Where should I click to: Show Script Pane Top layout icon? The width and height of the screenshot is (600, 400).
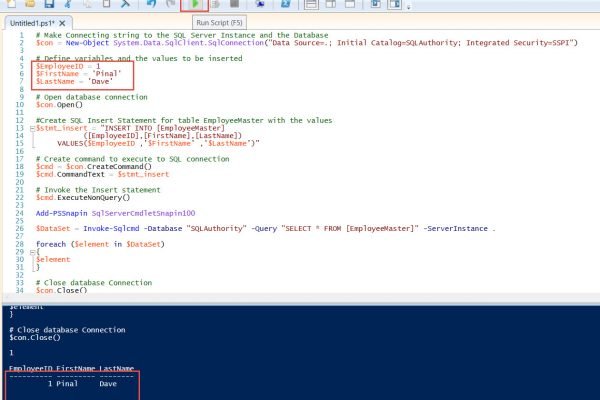[311, 4]
